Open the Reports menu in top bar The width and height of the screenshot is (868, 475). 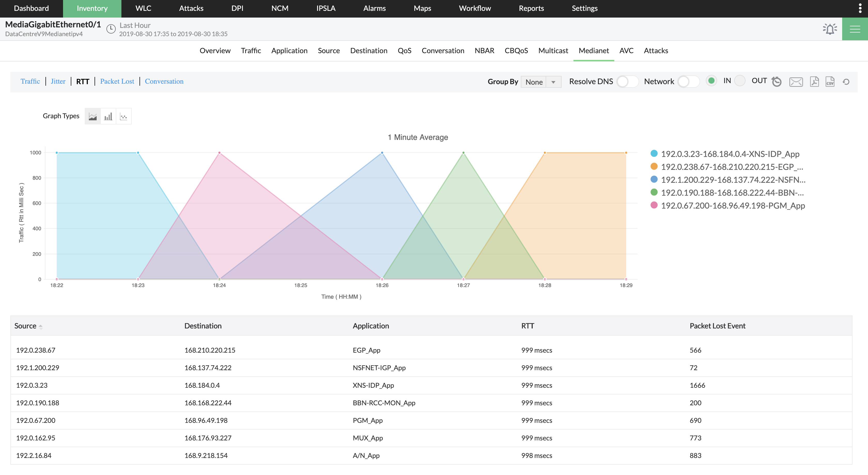(x=531, y=9)
